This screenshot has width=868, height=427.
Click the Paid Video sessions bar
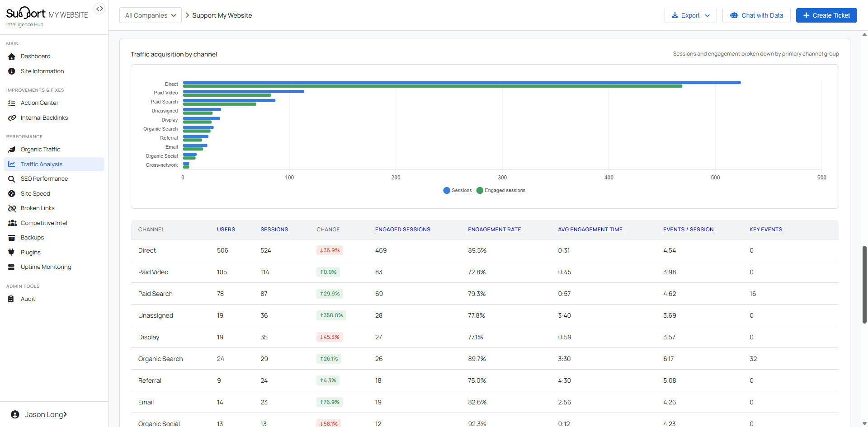tap(244, 91)
